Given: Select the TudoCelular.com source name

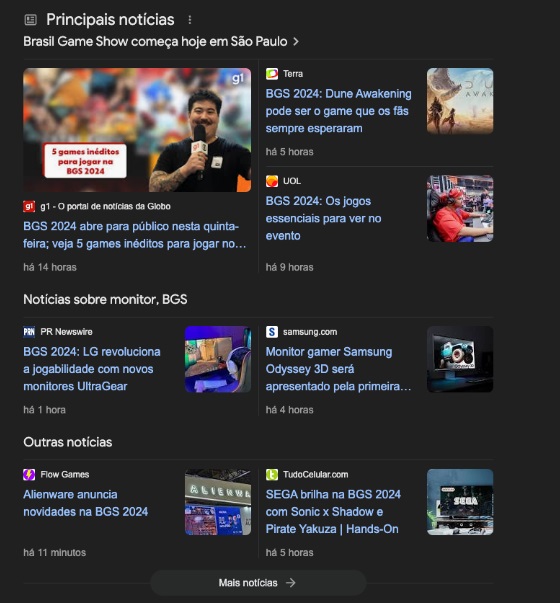Looking at the screenshot, I should point(316,475).
